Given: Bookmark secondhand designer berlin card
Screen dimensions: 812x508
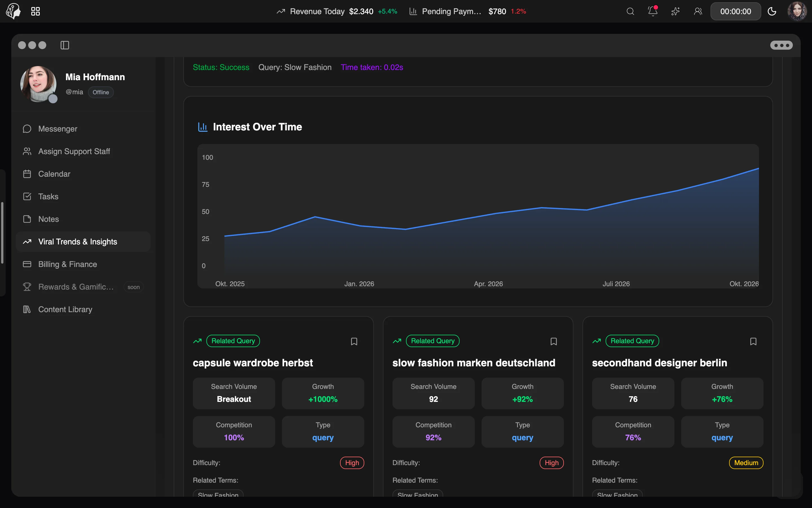Looking at the screenshot, I should tap(753, 341).
